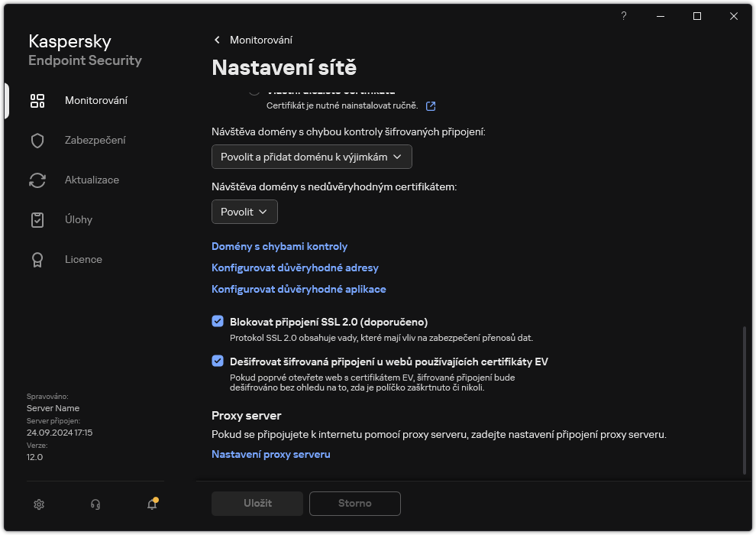
Task: Open the Licence key icon
Action: coord(37,259)
